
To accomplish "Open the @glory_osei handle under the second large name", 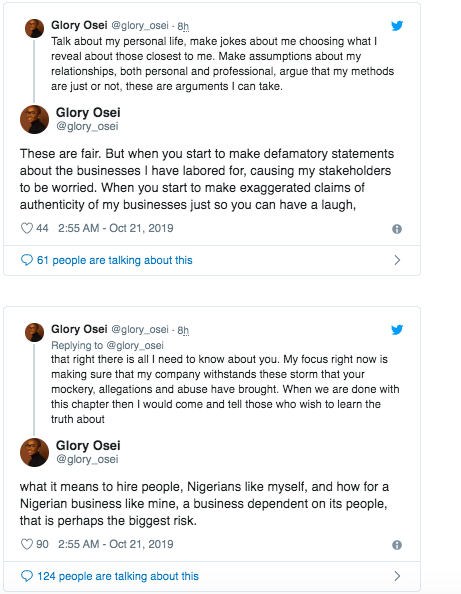I will pyautogui.click(x=87, y=459).
